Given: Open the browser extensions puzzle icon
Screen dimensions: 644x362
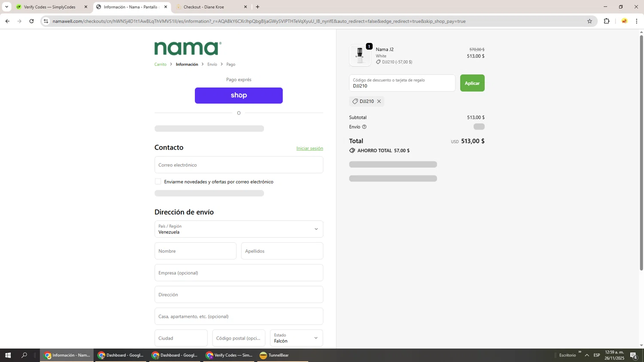Looking at the screenshot, I should [x=607, y=21].
